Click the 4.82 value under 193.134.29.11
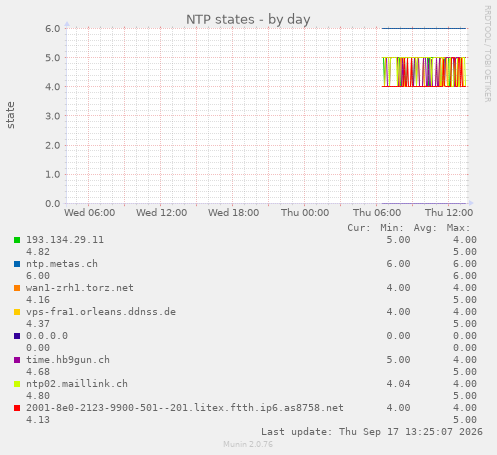Screen dimensions: 497x455 [x=38, y=252]
